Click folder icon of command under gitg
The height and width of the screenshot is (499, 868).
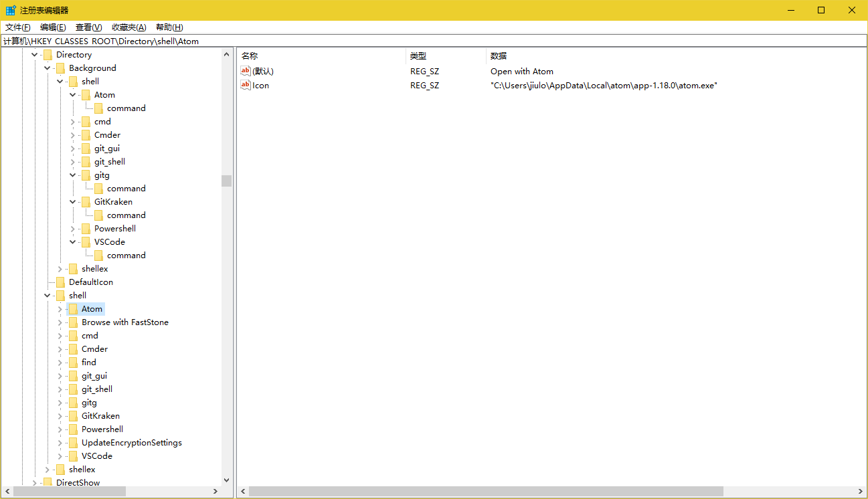98,189
